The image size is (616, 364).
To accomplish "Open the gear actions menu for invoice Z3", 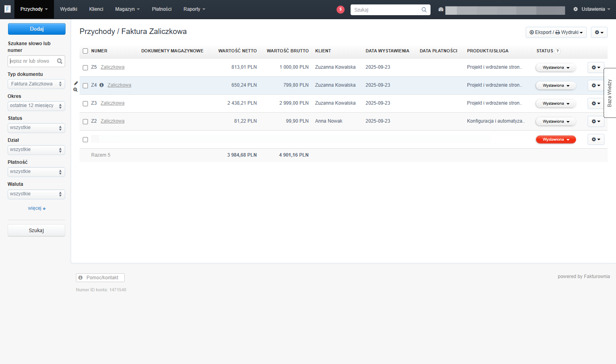I will [596, 103].
